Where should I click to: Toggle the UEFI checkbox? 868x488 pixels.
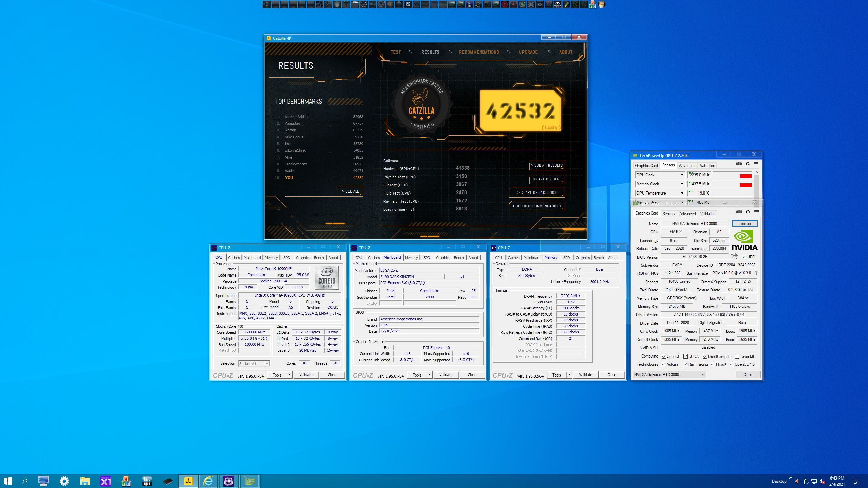click(744, 257)
